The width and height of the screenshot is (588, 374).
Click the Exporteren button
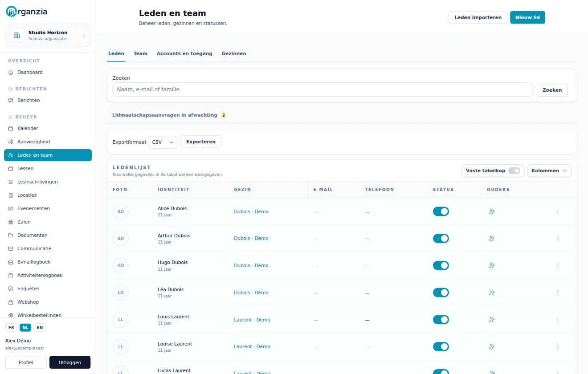(201, 142)
